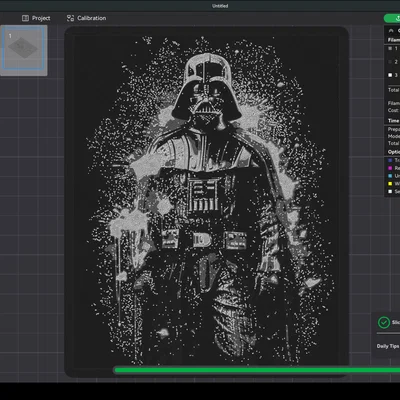Select the plate 1 thumbnail
This screenshot has height=400, width=400.
24,50
